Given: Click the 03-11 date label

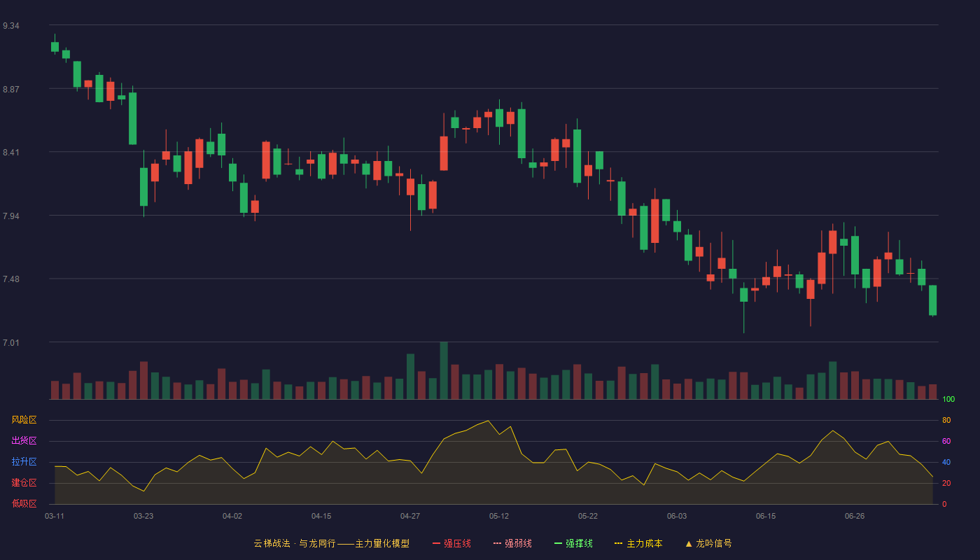Looking at the screenshot, I should pos(55,516).
